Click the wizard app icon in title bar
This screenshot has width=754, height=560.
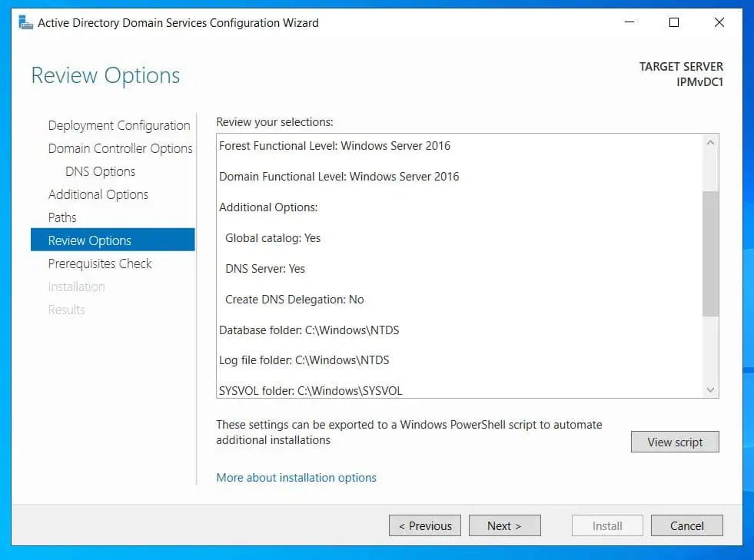[25, 22]
